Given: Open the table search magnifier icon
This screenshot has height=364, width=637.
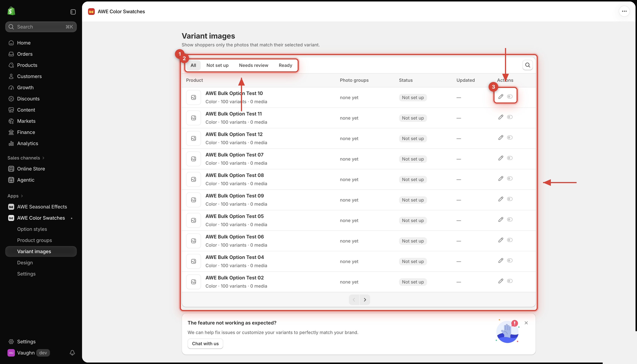Looking at the screenshot, I should [x=527, y=65].
